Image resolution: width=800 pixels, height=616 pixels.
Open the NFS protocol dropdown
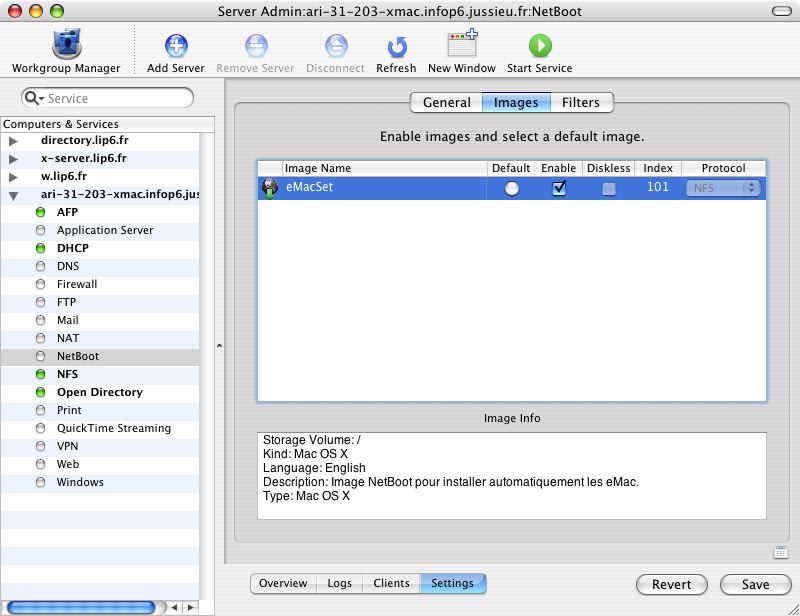pos(724,188)
